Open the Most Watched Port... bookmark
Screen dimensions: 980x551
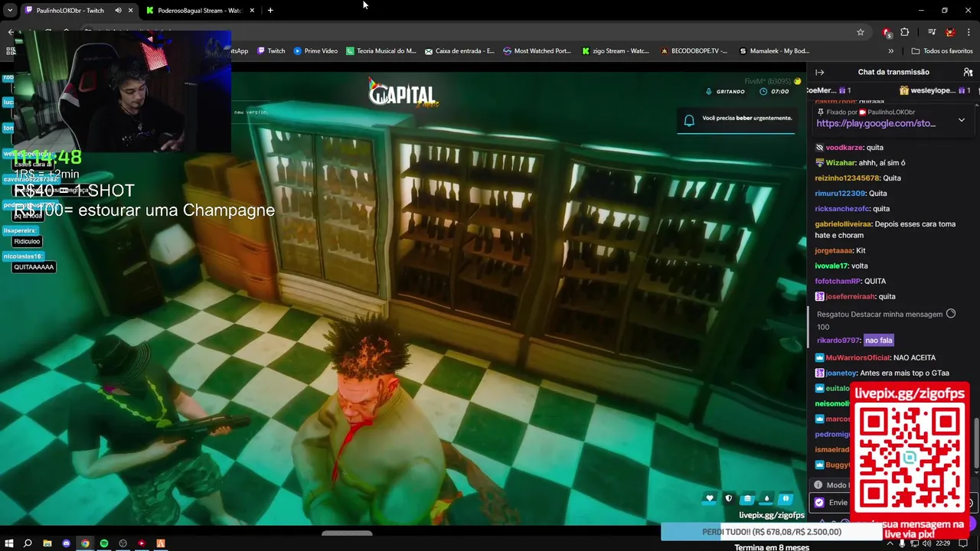[537, 51]
